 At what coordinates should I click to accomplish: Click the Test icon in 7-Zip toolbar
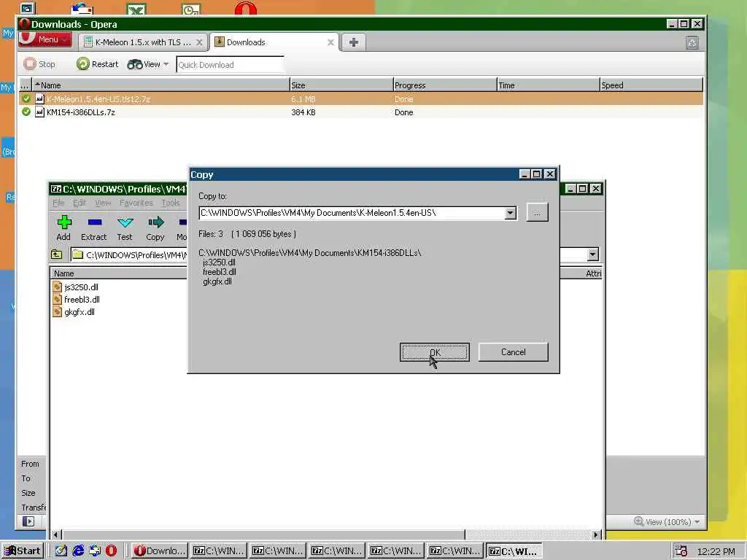pyautogui.click(x=125, y=228)
